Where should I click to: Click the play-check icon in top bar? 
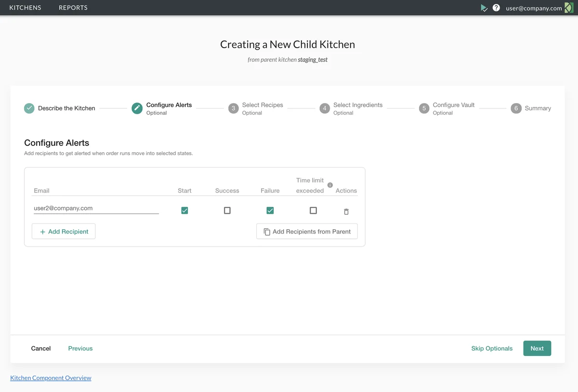coord(484,8)
